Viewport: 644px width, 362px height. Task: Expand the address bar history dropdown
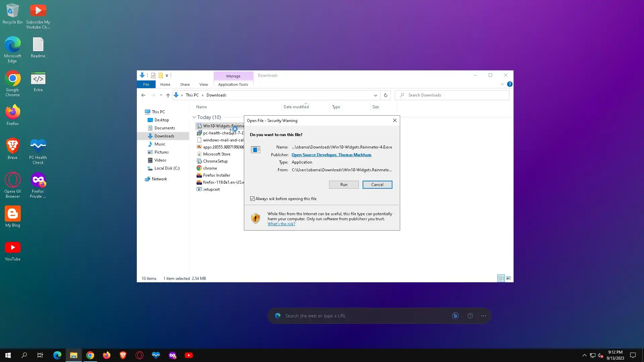click(x=375, y=95)
